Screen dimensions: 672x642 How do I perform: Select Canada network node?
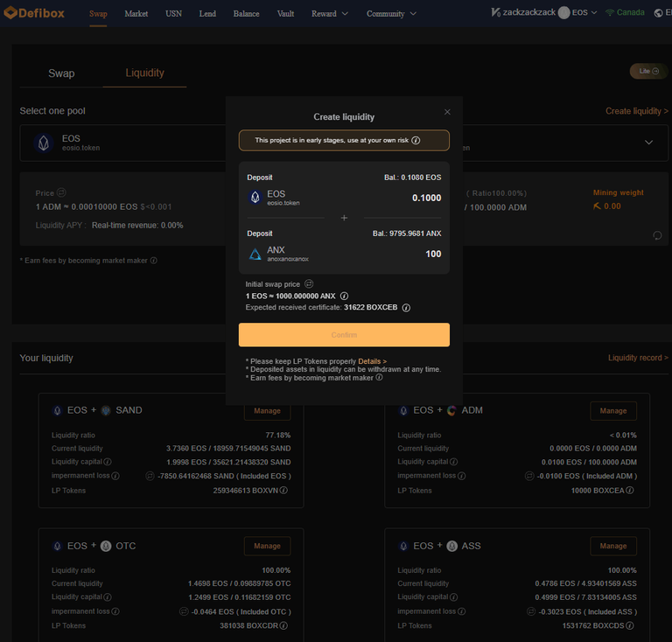tap(625, 12)
